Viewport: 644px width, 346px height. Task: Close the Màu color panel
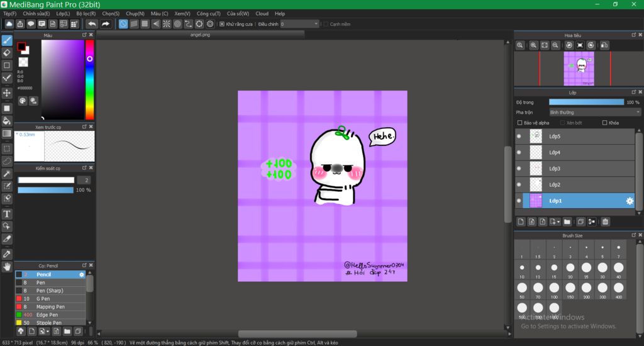91,35
